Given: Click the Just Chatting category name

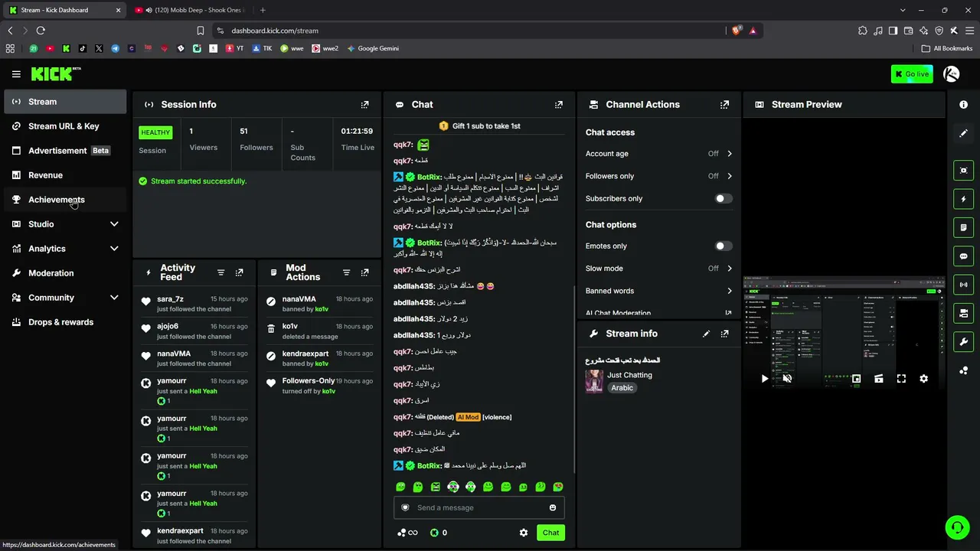Looking at the screenshot, I should pyautogui.click(x=629, y=375).
